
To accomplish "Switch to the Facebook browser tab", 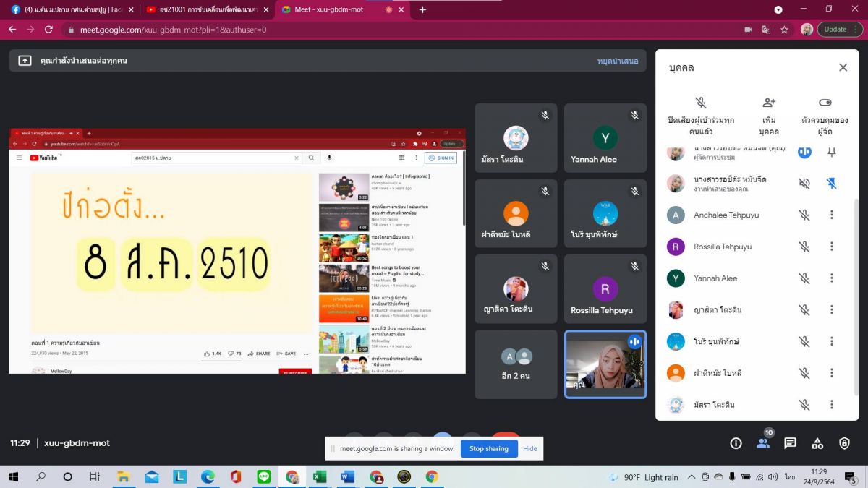I will click(x=70, y=9).
